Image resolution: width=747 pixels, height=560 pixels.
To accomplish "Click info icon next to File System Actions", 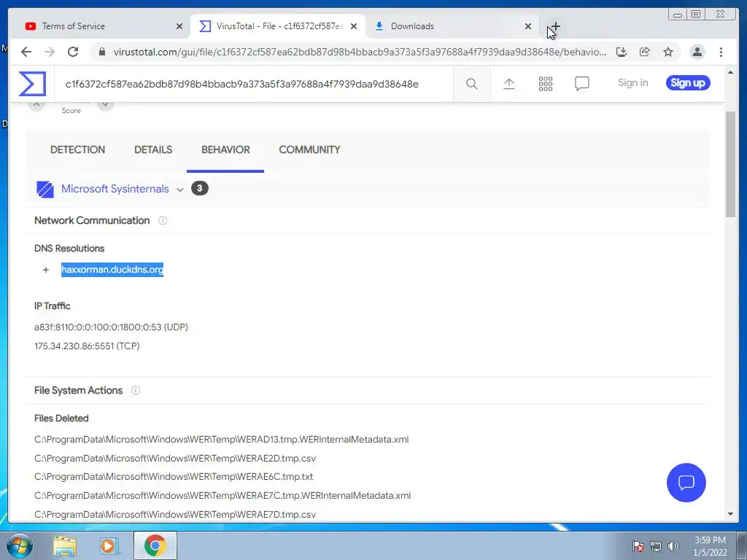I will [135, 391].
